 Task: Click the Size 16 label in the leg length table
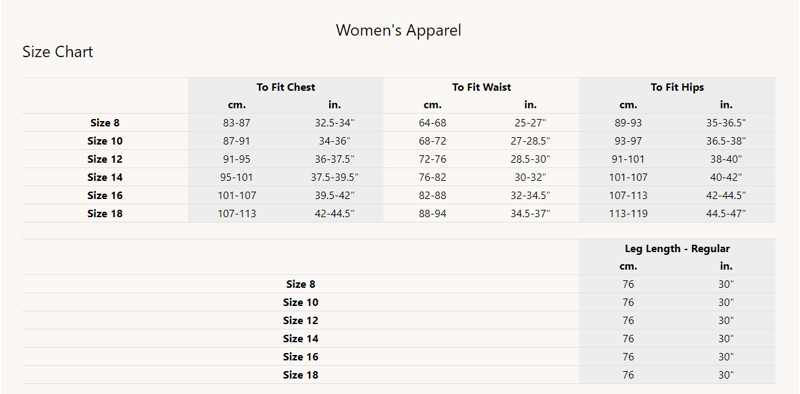pyautogui.click(x=301, y=357)
